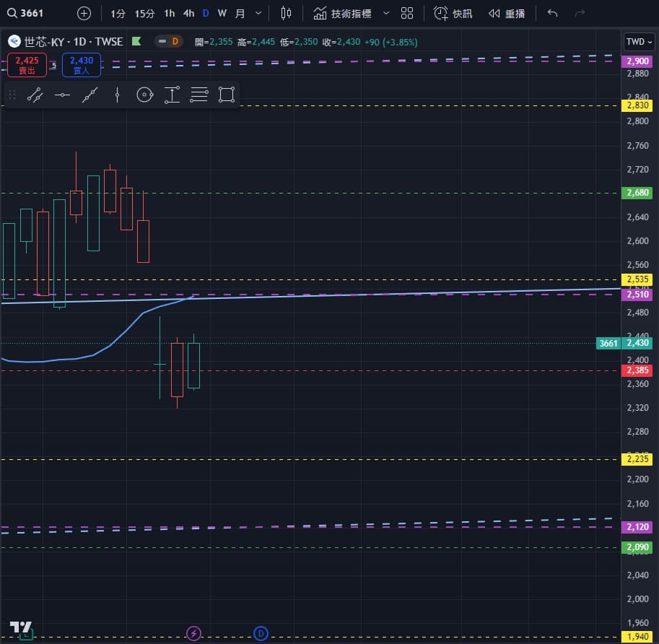Screen dimensions: 659x644
Task: Switch to the 1h timeframe
Action: 169,13
